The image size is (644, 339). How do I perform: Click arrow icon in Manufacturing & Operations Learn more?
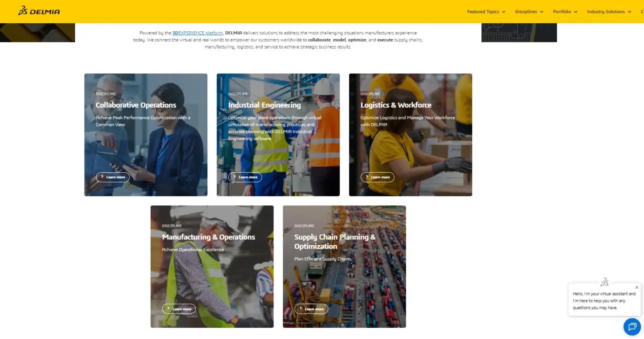(x=168, y=308)
